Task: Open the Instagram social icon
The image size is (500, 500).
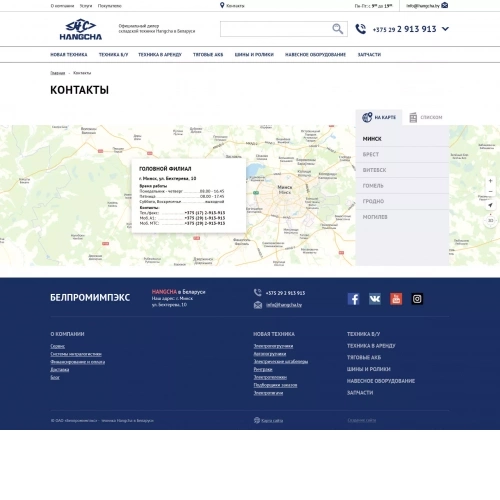Action: tap(417, 299)
